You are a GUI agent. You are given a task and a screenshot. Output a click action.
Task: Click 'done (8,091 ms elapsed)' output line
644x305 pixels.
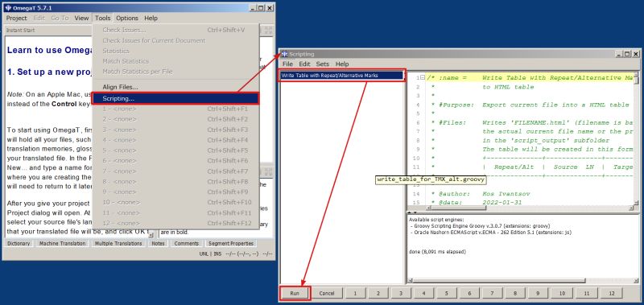pyautogui.click(x=437, y=251)
